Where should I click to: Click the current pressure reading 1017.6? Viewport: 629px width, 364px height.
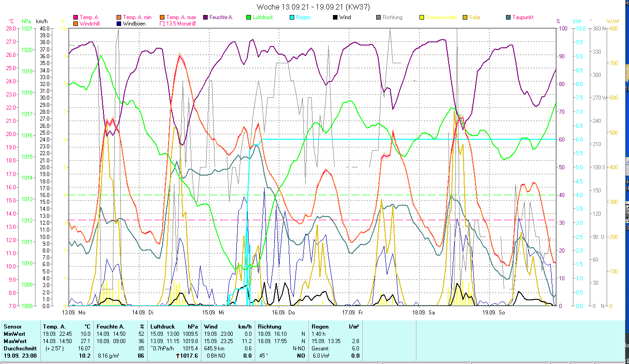[189, 356]
